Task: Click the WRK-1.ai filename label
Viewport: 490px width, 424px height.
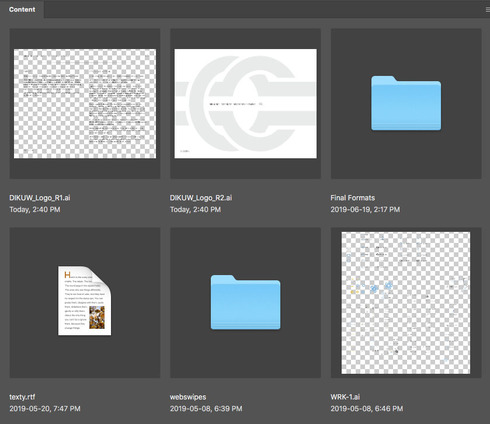Action: click(x=345, y=397)
